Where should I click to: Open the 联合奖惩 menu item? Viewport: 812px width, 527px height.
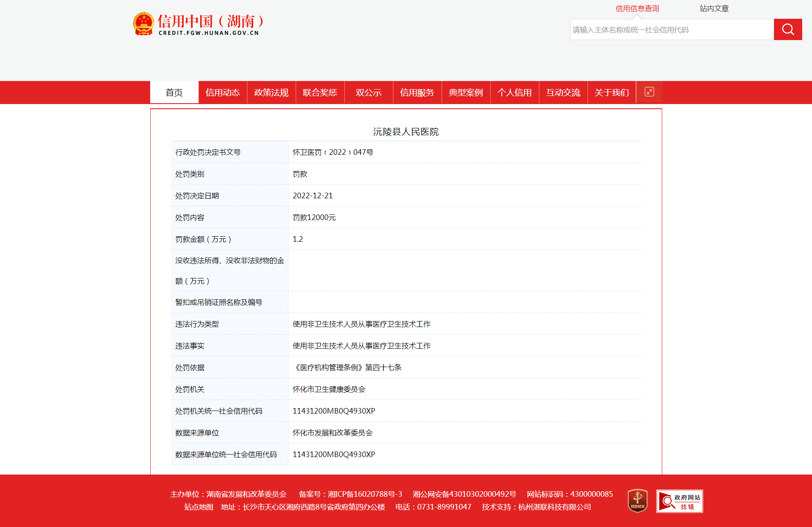pos(320,93)
